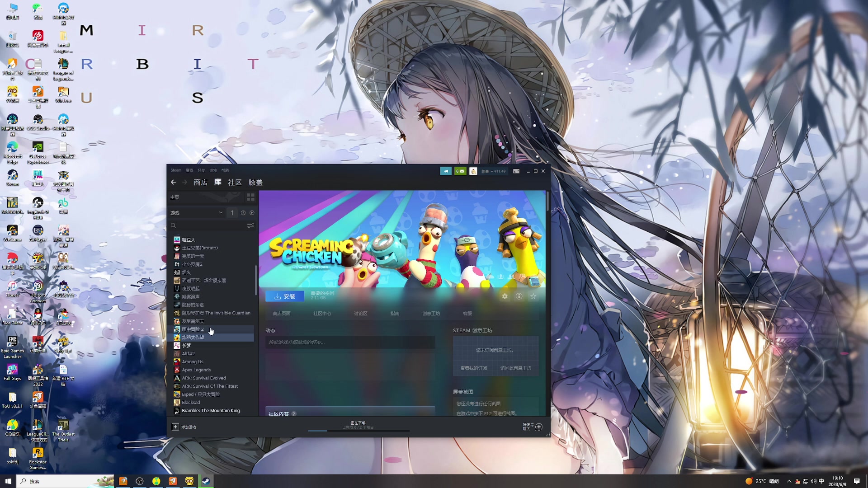Toggle the sort by recent clock icon
The image size is (868, 488).
point(243,213)
